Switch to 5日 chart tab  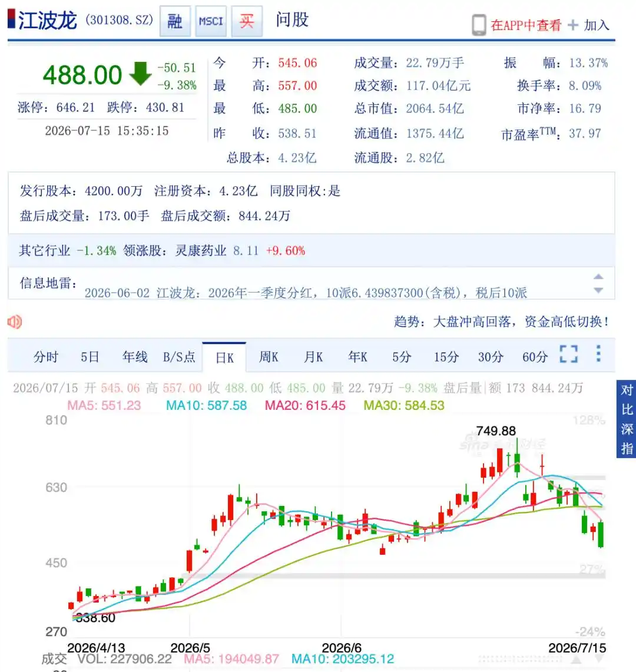90,356
